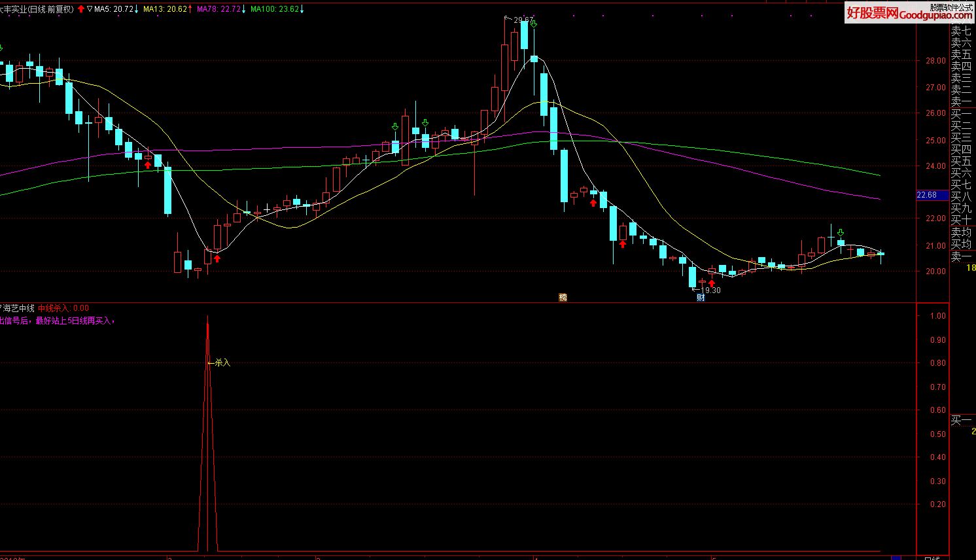The width and height of the screenshot is (976, 560).
Task: Click the 28.00 price axis label
Action: 935,61
